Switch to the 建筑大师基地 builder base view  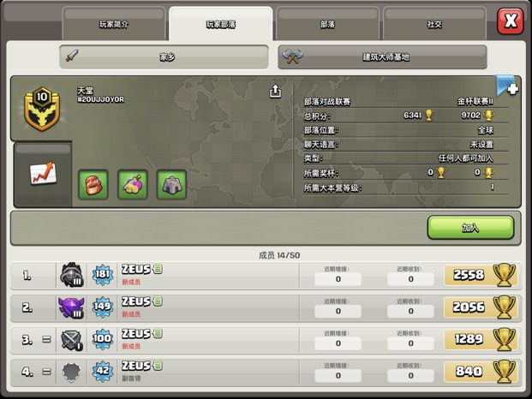pyautogui.click(x=382, y=57)
